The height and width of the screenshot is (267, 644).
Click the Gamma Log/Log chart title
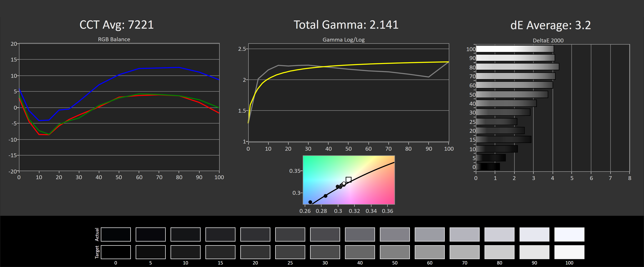point(343,39)
